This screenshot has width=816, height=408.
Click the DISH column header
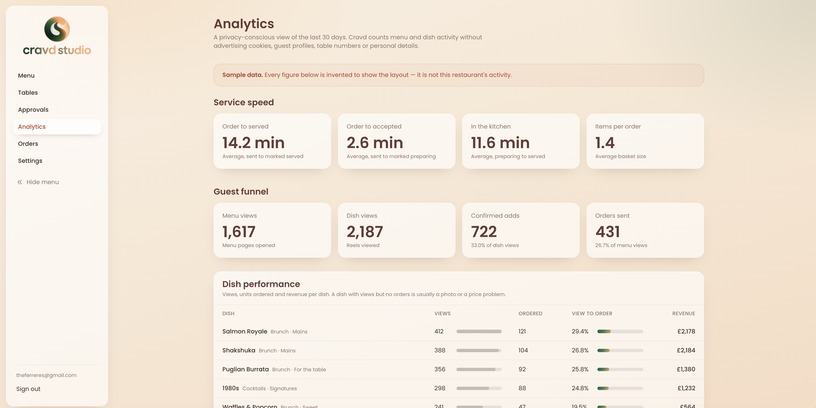pyautogui.click(x=228, y=314)
